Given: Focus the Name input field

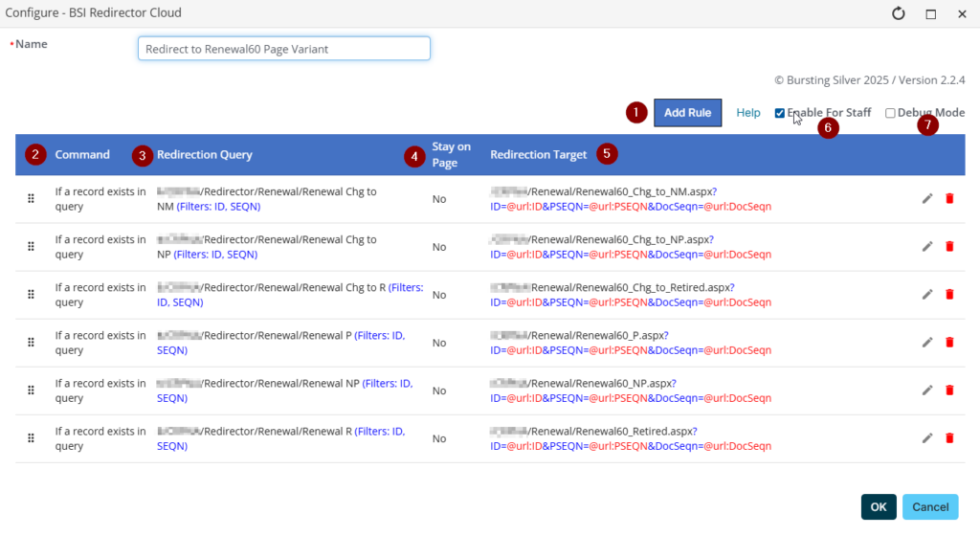Looking at the screenshot, I should pos(283,49).
